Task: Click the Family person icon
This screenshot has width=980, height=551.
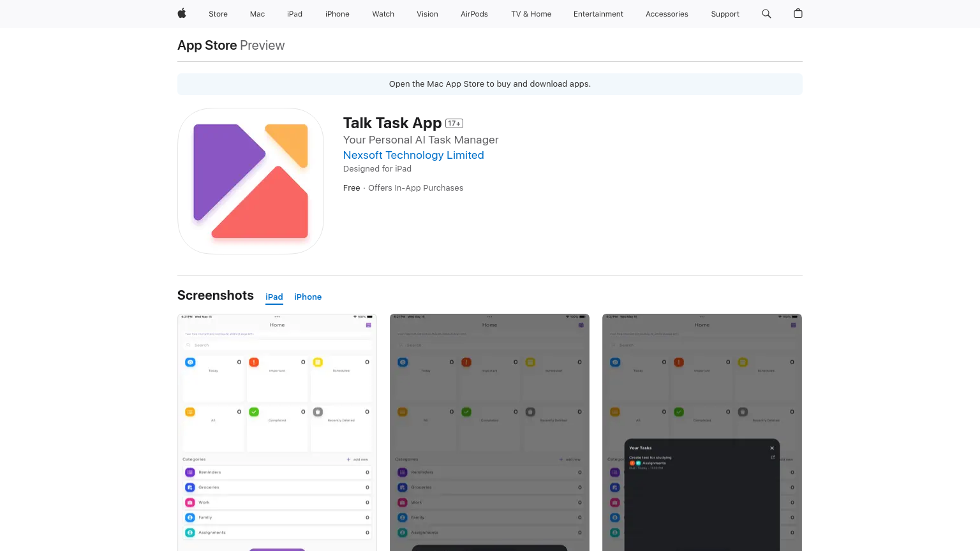Action: click(190, 517)
